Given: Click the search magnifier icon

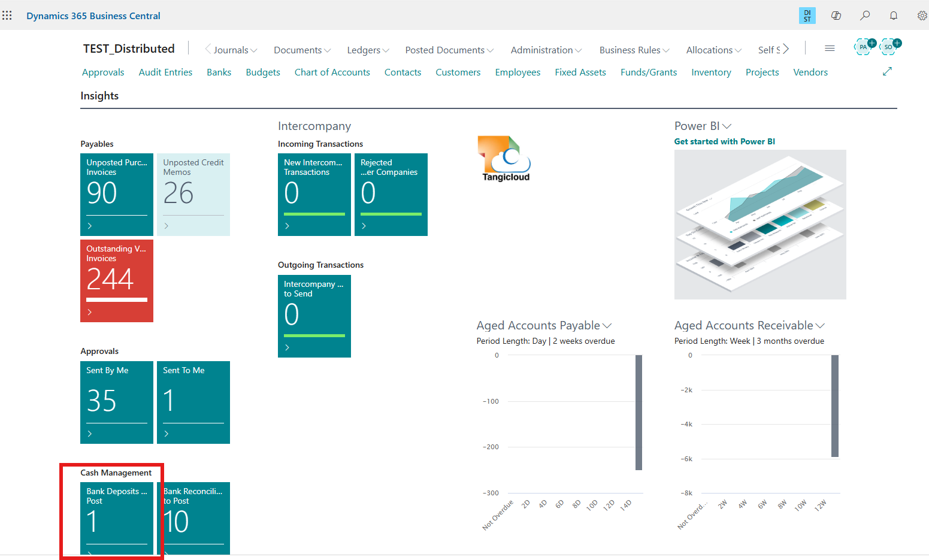Looking at the screenshot, I should tap(865, 16).
